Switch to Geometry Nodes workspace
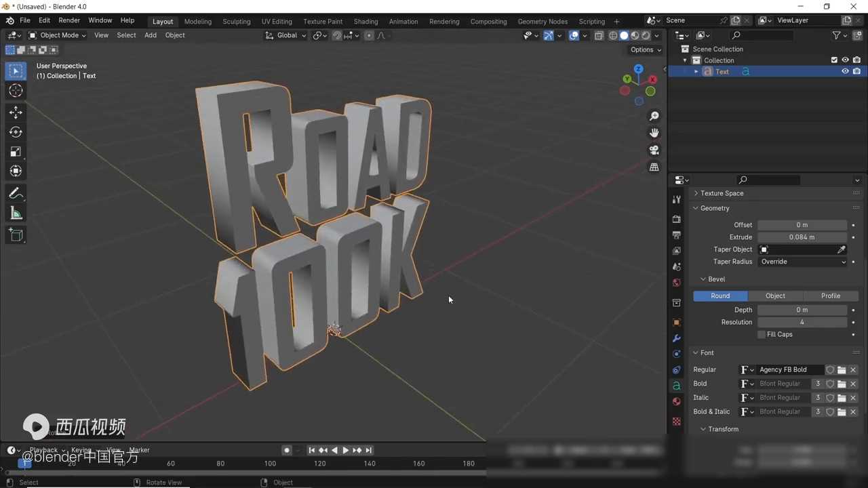The image size is (868, 488). point(542,22)
